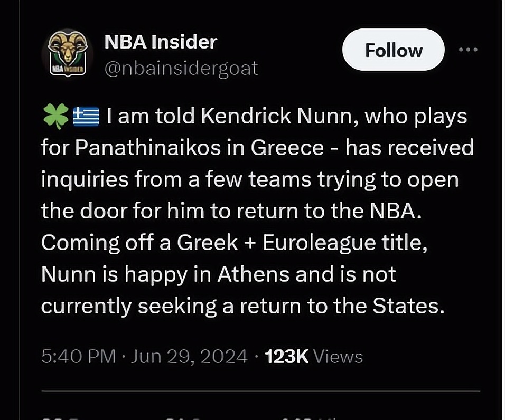Image resolution: width=505 pixels, height=420 pixels.
Task: Click the Jun 29, 2024 date
Action: (x=189, y=357)
